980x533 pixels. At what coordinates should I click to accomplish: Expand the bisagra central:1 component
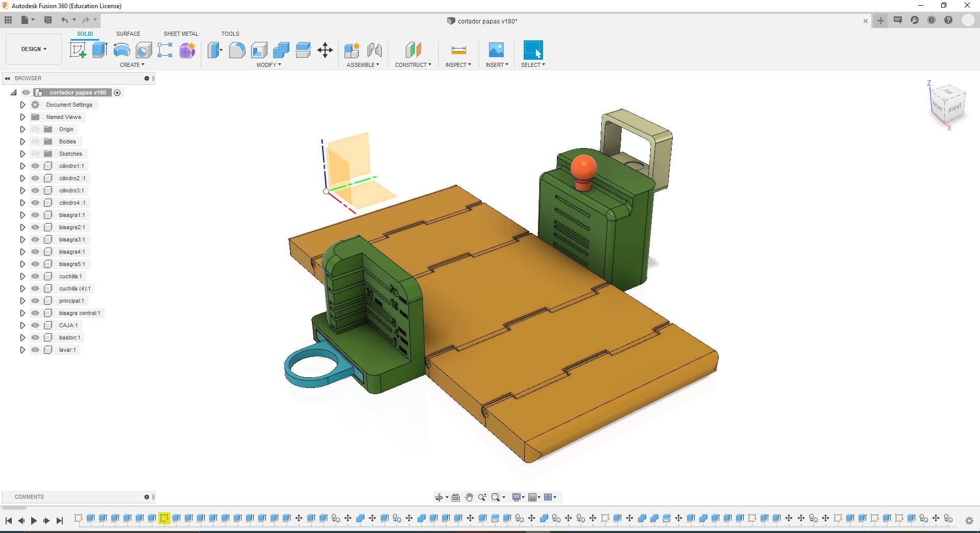pyautogui.click(x=22, y=313)
